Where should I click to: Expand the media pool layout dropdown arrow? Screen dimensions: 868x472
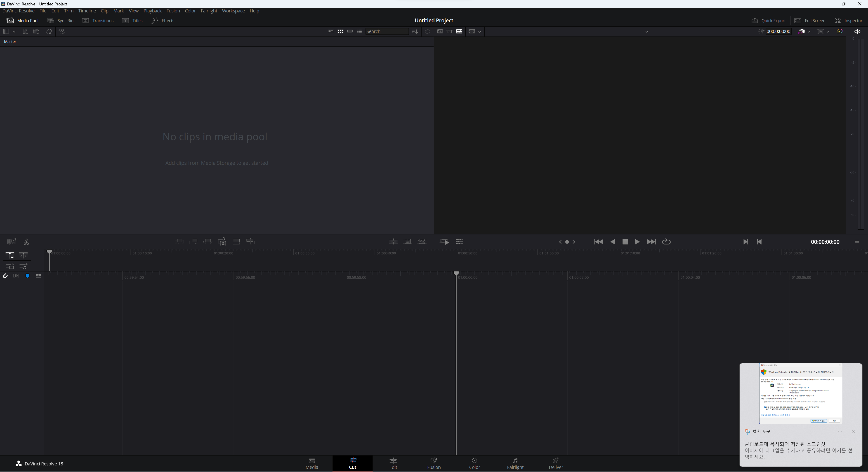14,31
